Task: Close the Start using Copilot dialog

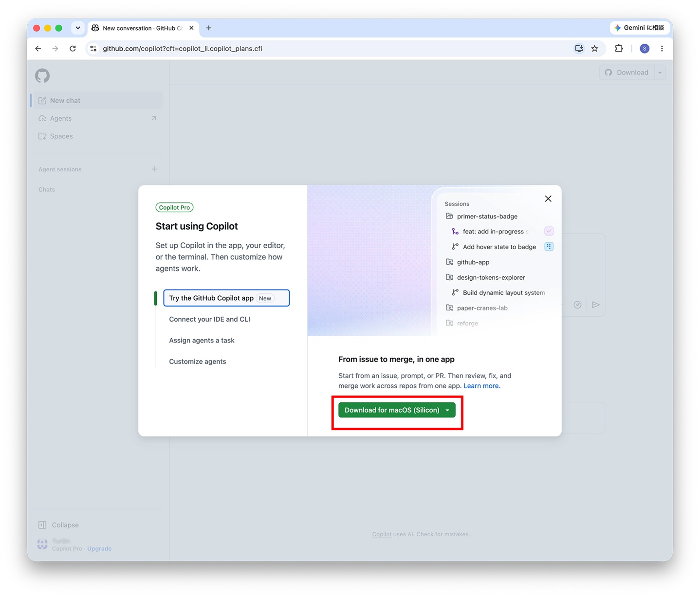Action: (x=548, y=199)
